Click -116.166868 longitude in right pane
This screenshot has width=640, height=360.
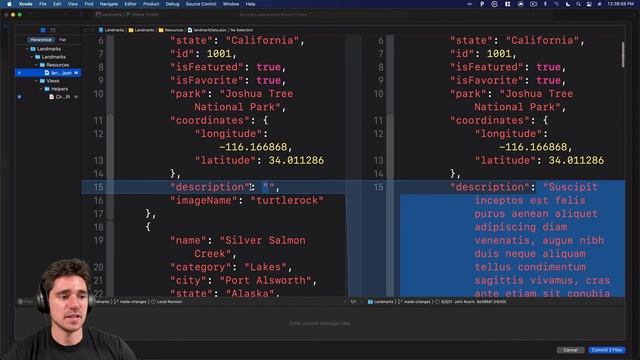pos(532,147)
